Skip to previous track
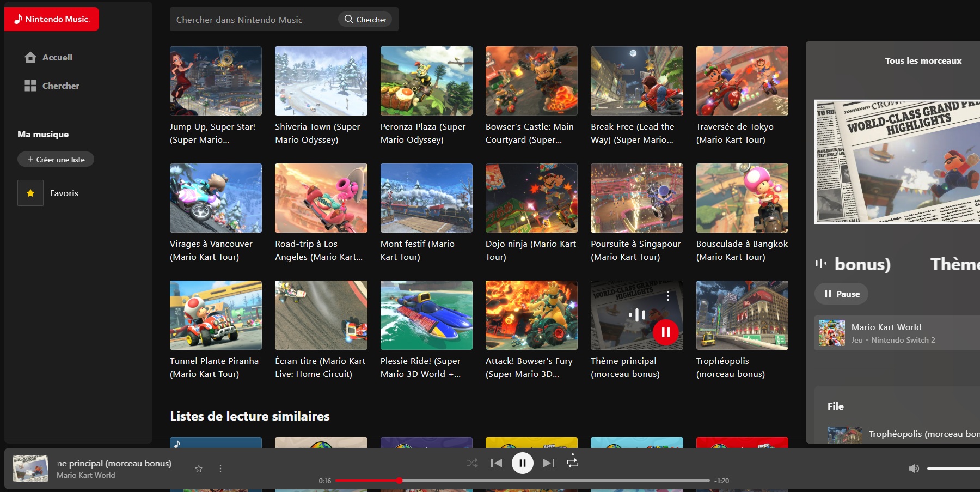Screen dimensions: 980x492 point(496,463)
